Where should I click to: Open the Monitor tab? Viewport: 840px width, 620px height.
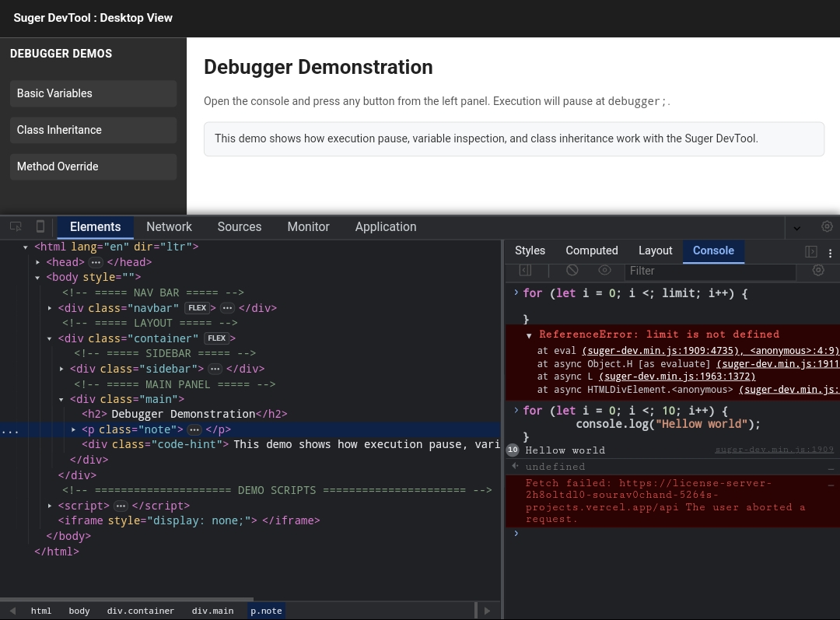click(309, 226)
